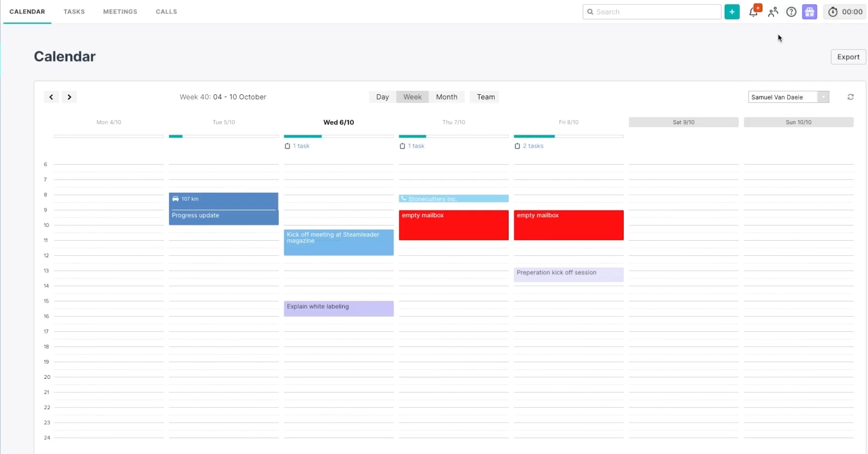Open the 2 tasks link under Friday
Image resolution: width=868 pixels, height=454 pixels.
point(530,146)
